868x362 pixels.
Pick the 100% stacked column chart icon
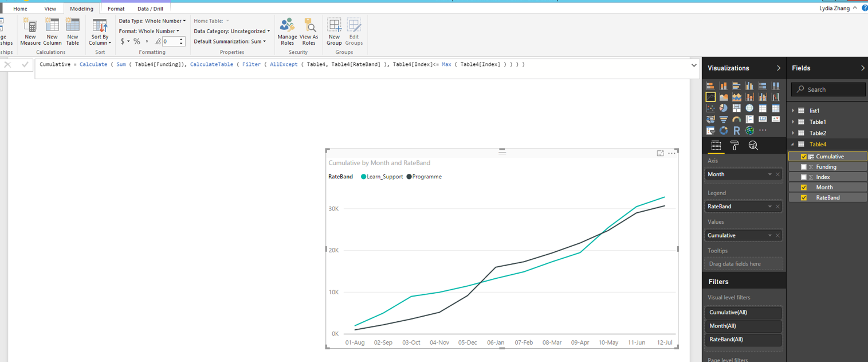point(776,85)
